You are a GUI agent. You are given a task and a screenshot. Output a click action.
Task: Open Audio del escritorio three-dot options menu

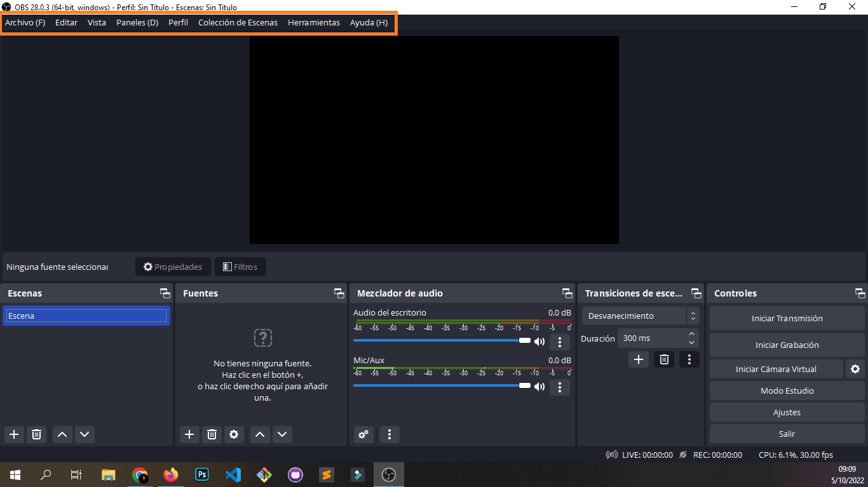tap(559, 342)
